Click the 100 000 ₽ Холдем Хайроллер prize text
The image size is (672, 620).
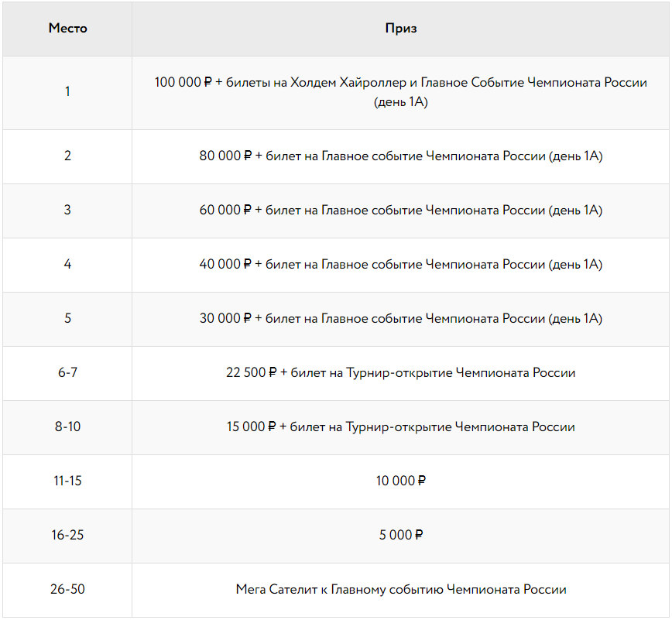401,91
